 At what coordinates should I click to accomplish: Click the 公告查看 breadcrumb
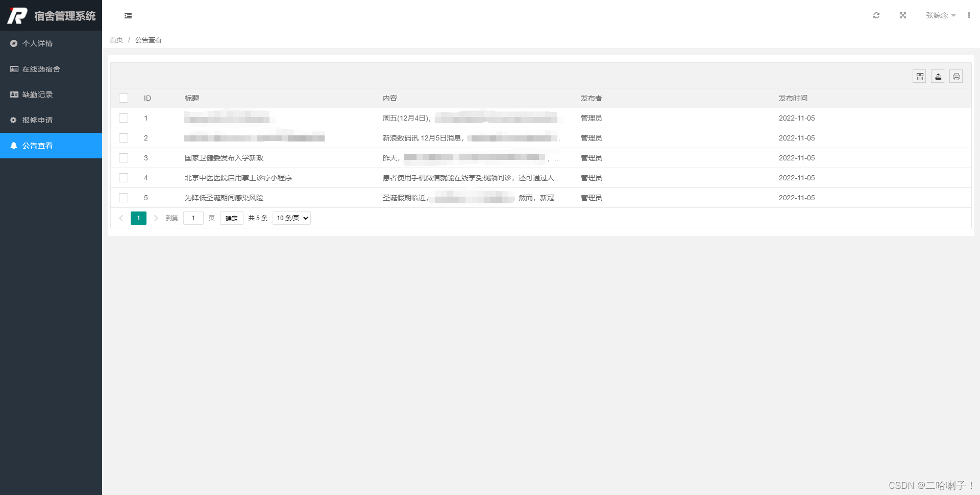(149, 40)
